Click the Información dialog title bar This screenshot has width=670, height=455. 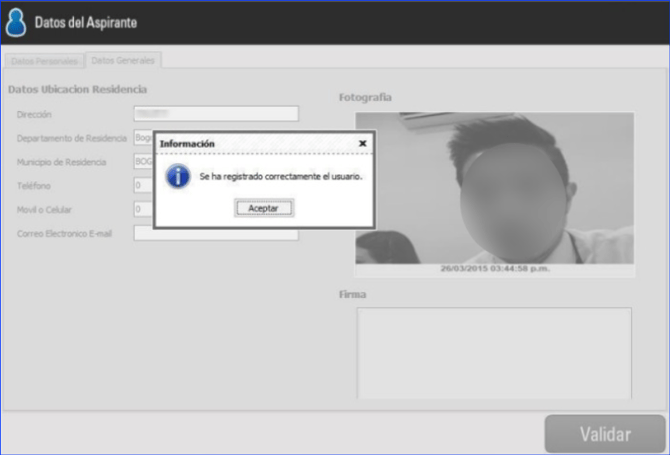[x=250, y=144]
